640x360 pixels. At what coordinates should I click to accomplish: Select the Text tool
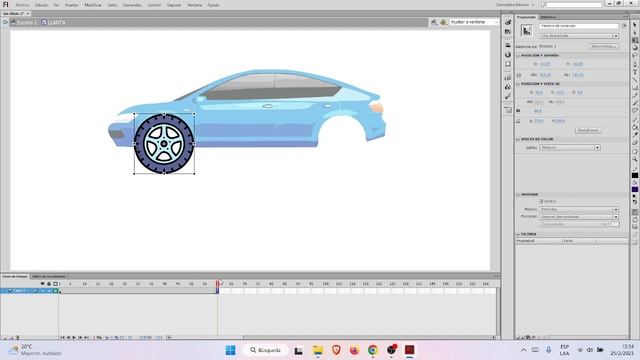[x=635, y=72]
